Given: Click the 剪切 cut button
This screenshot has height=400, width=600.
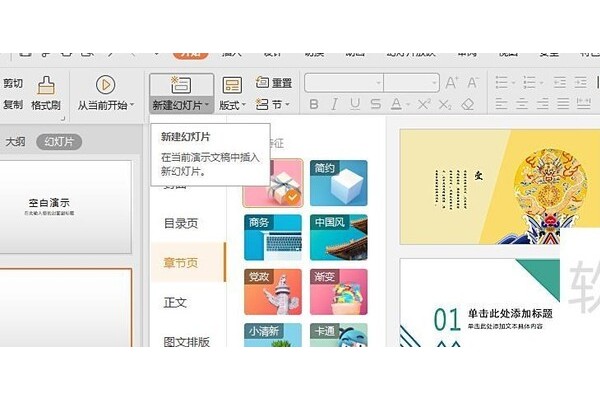Looking at the screenshot, I should tap(13, 83).
